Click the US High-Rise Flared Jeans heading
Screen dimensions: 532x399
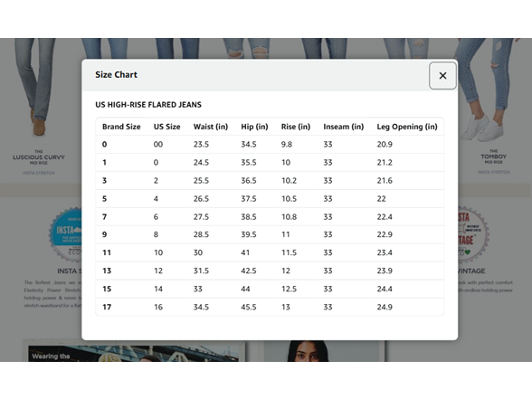pos(148,105)
